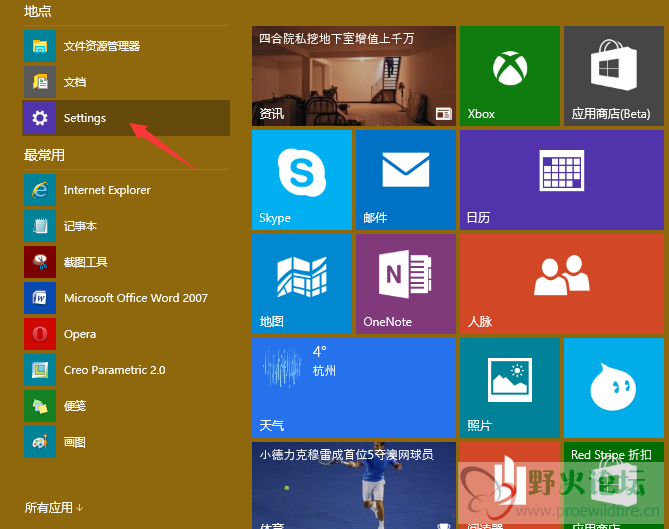669x529 pixels.
Task: Open the Skype tile
Action: [302, 180]
